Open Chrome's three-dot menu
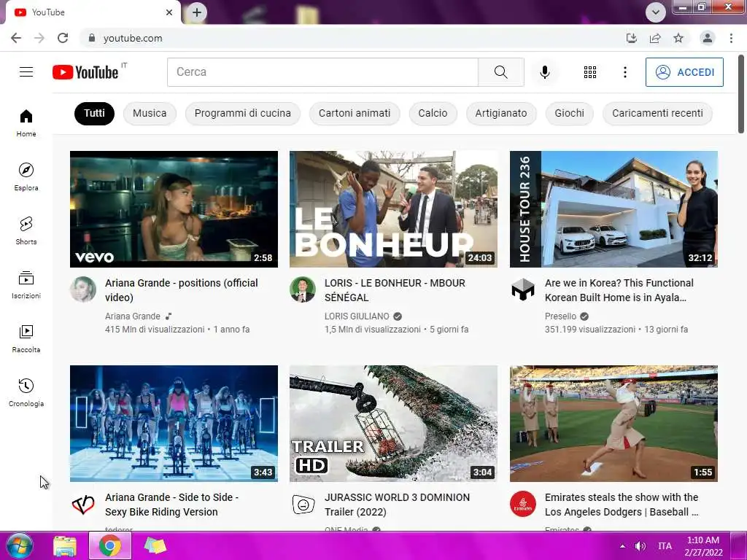747x560 pixels. click(x=731, y=38)
